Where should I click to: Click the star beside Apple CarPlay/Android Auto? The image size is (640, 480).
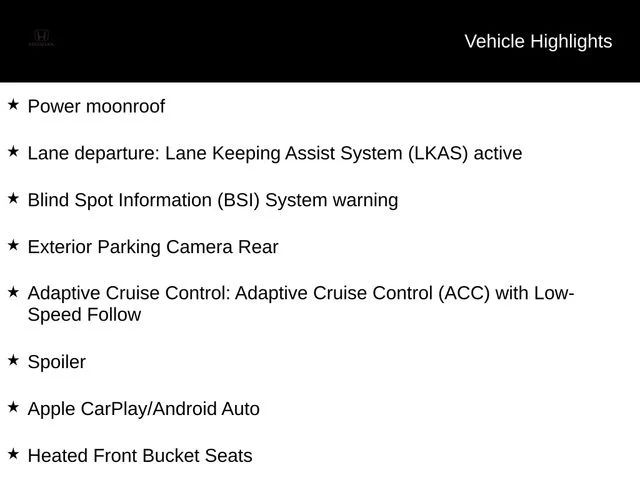click(x=13, y=407)
